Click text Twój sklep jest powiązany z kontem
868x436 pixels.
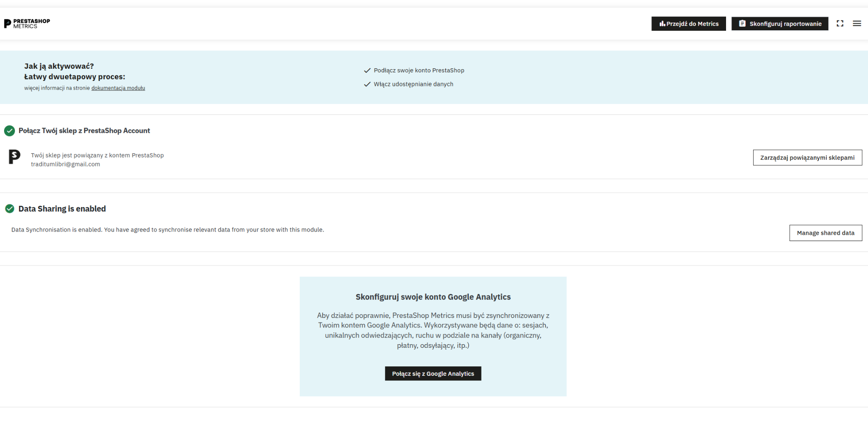[97, 155]
